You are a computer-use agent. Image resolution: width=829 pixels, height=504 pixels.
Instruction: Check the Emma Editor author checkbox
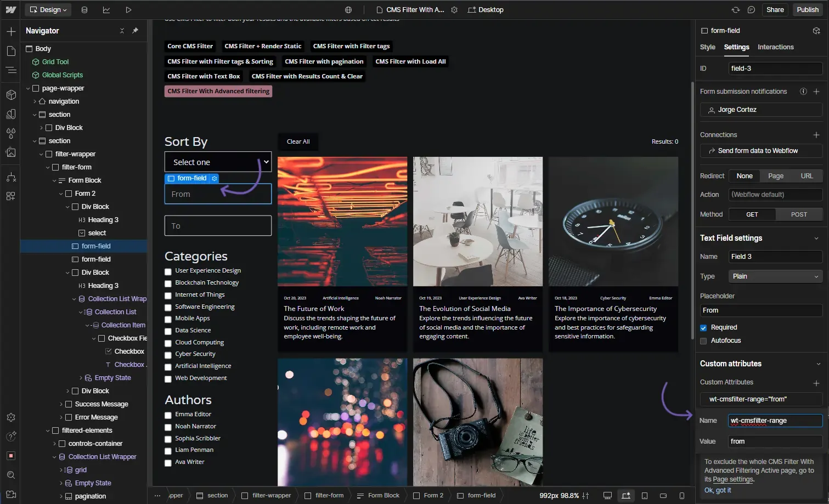tap(168, 415)
